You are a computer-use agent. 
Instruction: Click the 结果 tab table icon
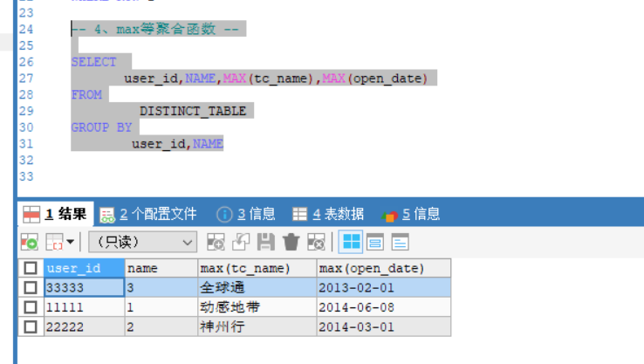click(31, 214)
